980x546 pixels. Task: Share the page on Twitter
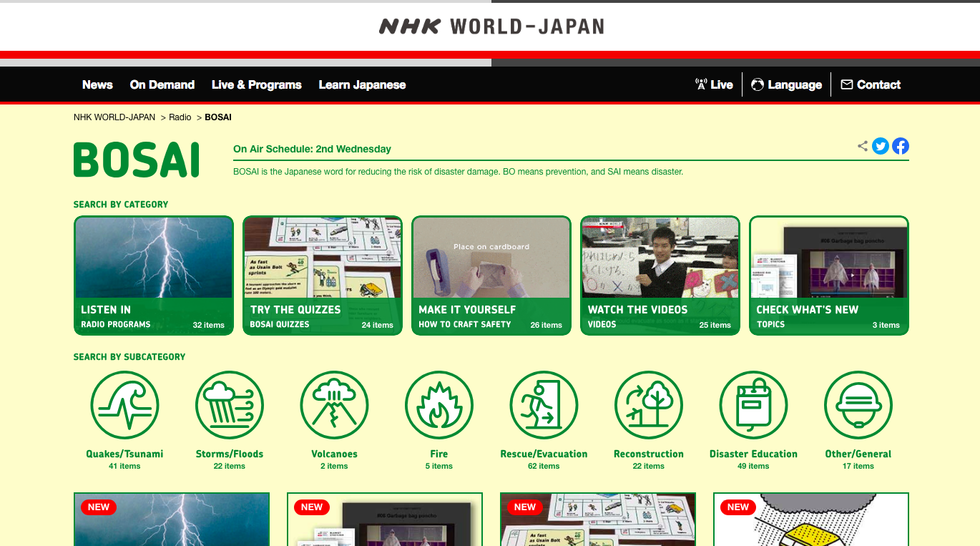point(881,146)
